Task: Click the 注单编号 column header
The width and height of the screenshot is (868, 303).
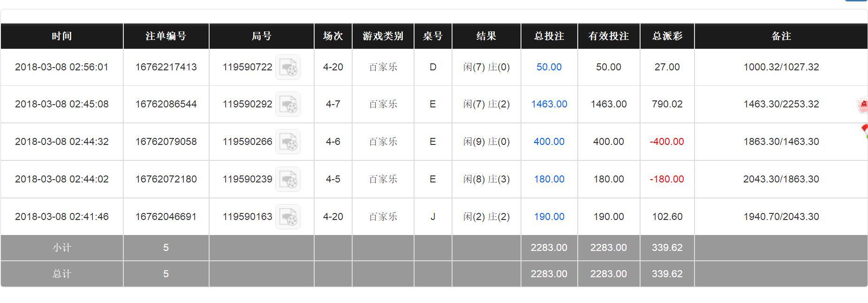Action: [x=166, y=36]
